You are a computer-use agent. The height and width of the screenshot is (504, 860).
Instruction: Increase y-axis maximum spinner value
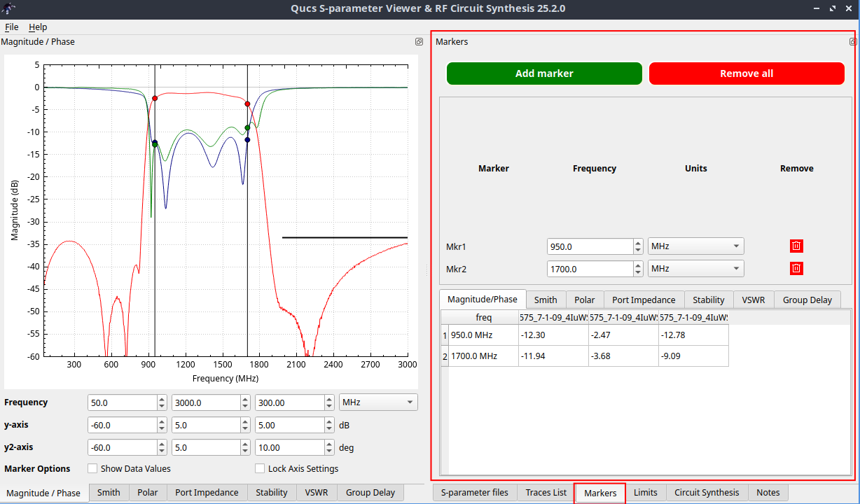coord(245,422)
